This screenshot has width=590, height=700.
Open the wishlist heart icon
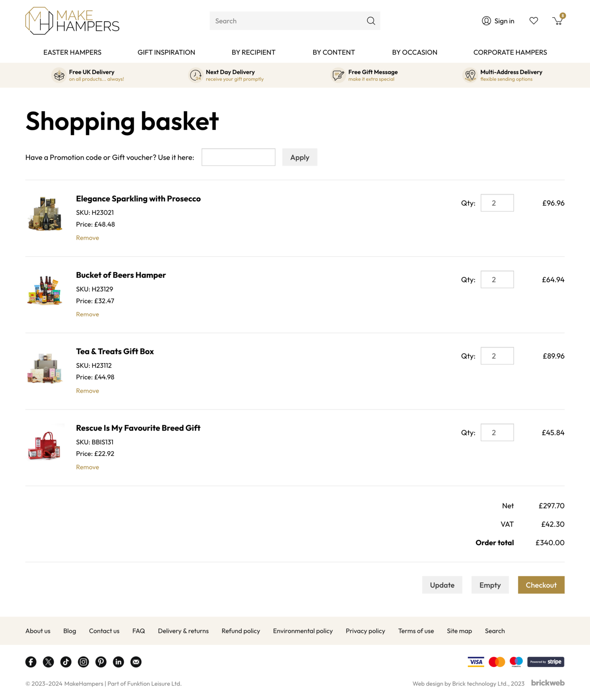[x=534, y=21]
